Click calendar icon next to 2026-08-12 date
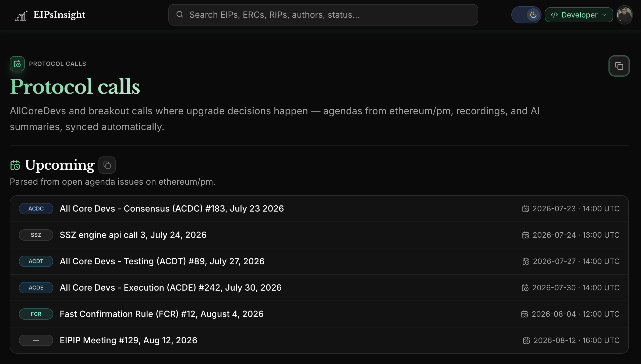The height and width of the screenshot is (364, 641). (x=526, y=340)
